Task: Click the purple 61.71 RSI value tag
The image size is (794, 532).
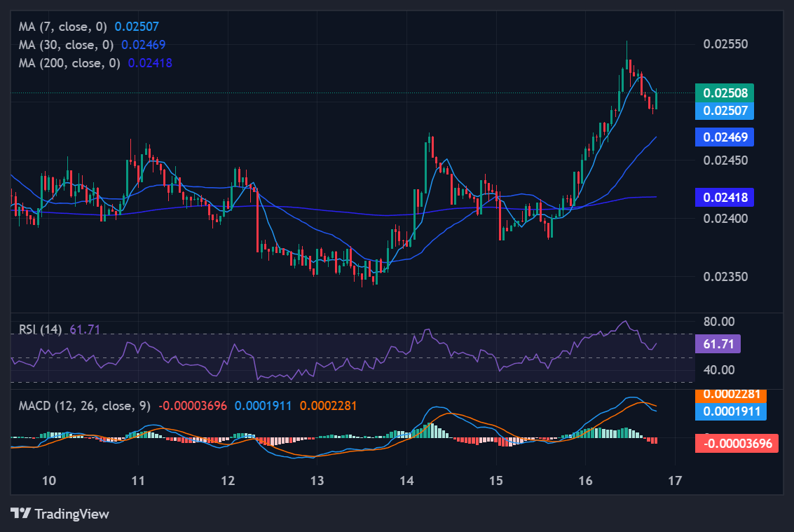Action: coord(717,343)
